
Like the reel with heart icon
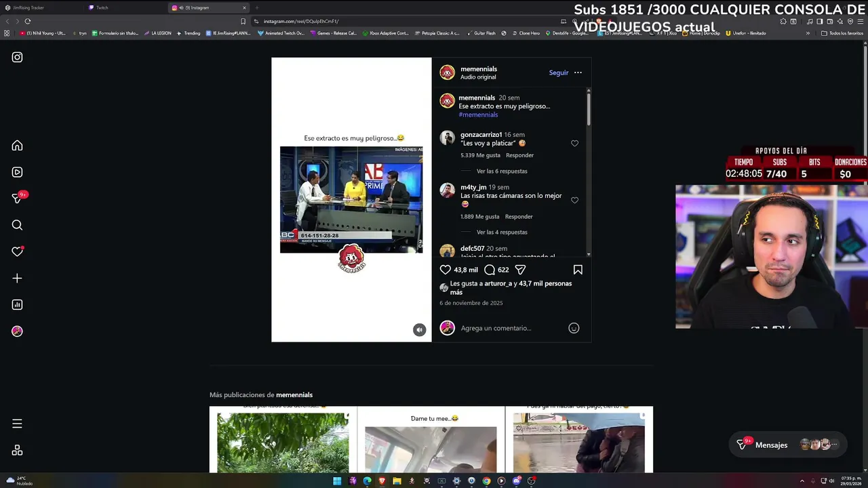(x=446, y=270)
